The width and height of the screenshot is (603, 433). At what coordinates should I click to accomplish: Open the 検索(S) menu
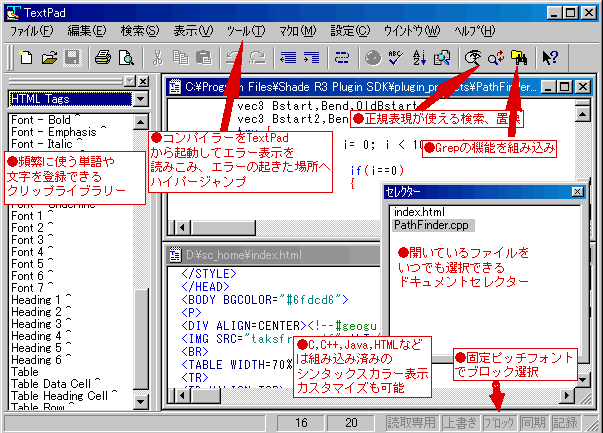tap(140, 31)
